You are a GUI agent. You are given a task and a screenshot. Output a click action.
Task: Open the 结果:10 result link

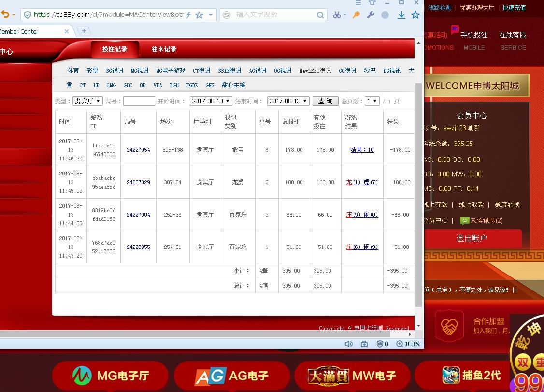[x=361, y=150]
